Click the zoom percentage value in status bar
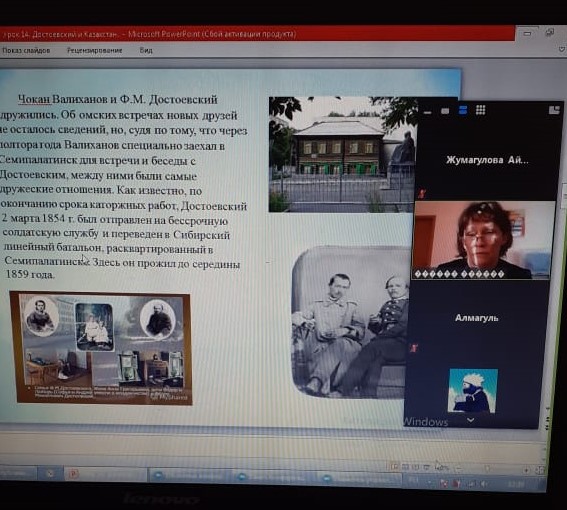 coord(443,468)
